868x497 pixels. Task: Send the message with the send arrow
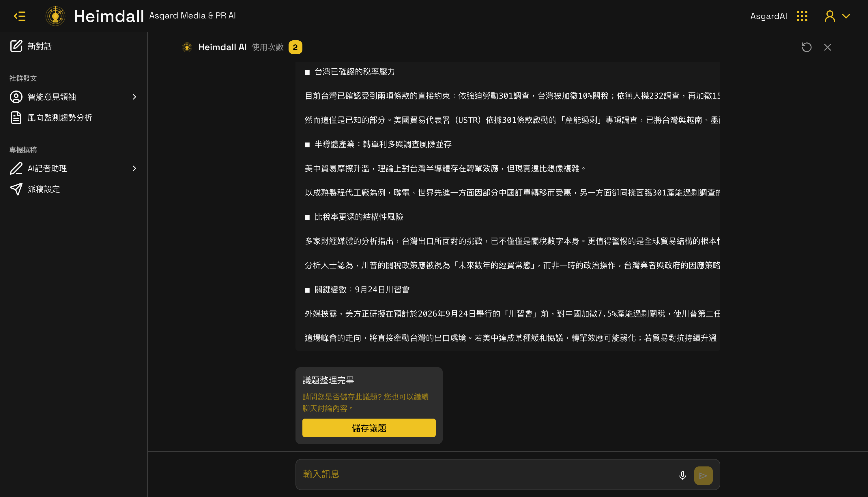pyautogui.click(x=703, y=475)
